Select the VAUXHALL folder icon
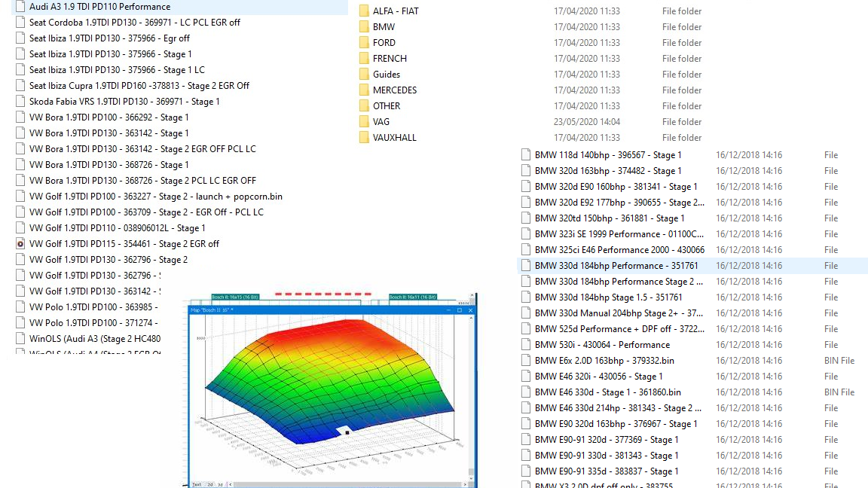Screen dimensions: 868x488 point(364,137)
